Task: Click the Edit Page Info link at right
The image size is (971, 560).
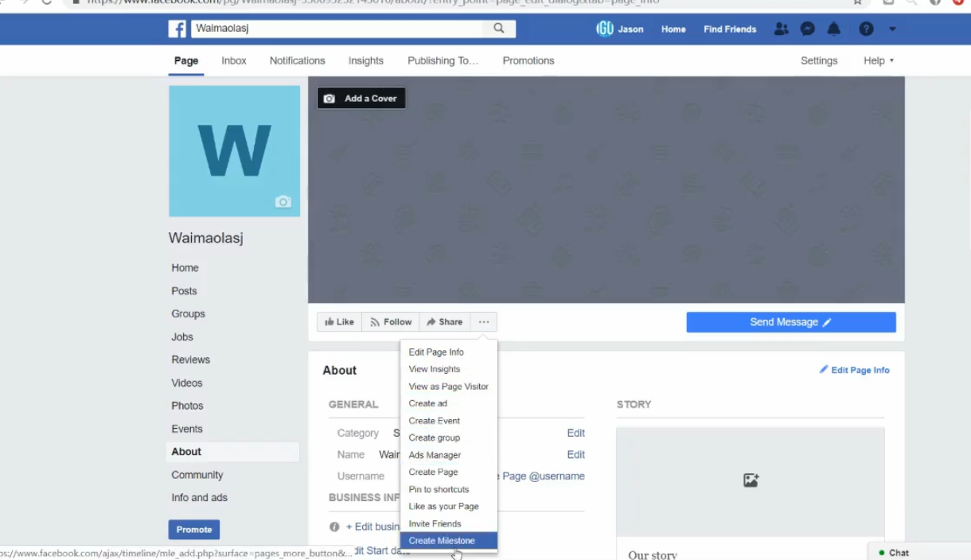Action: 854,370
